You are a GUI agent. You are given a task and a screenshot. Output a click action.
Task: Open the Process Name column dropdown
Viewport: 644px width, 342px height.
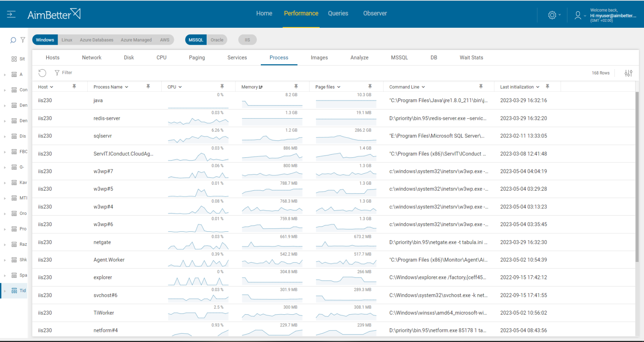126,87
